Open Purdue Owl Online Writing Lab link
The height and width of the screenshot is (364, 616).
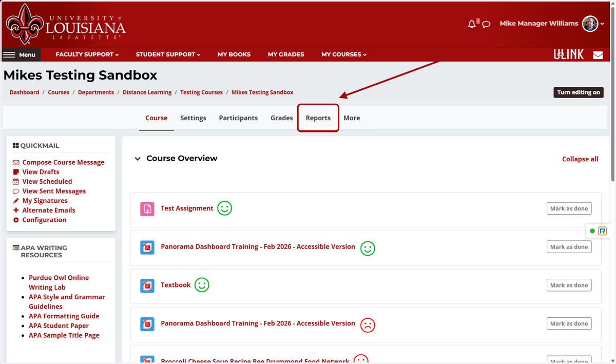[59, 282]
